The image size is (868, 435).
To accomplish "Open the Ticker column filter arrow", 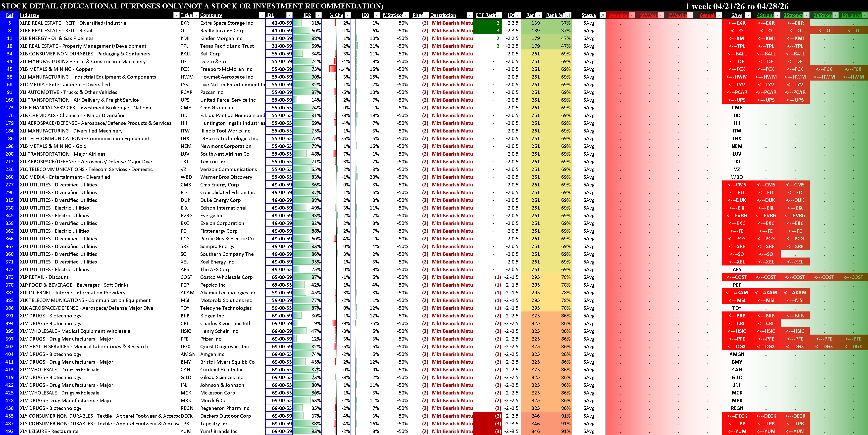I will click(196, 15).
